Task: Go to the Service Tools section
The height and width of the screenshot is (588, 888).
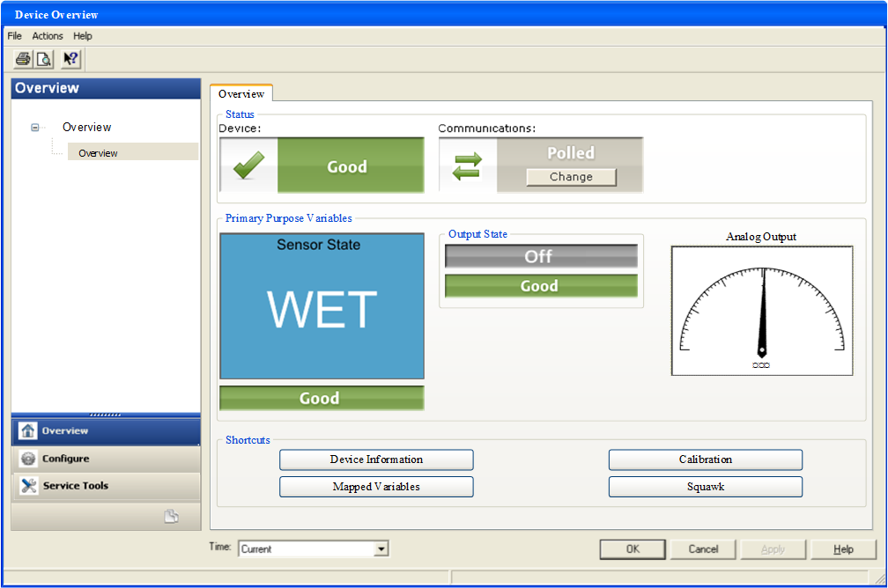Action: pyautogui.click(x=75, y=486)
